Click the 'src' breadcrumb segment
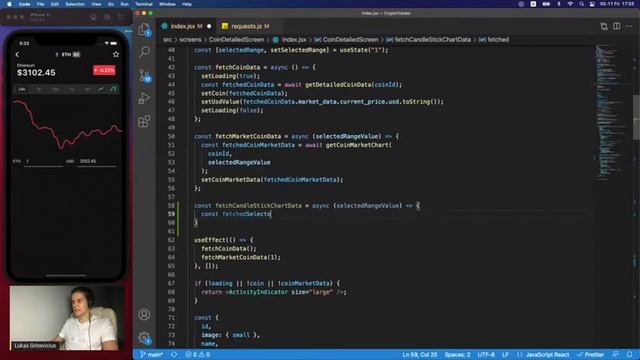The height and width of the screenshot is (360, 640). pyautogui.click(x=167, y=40)
